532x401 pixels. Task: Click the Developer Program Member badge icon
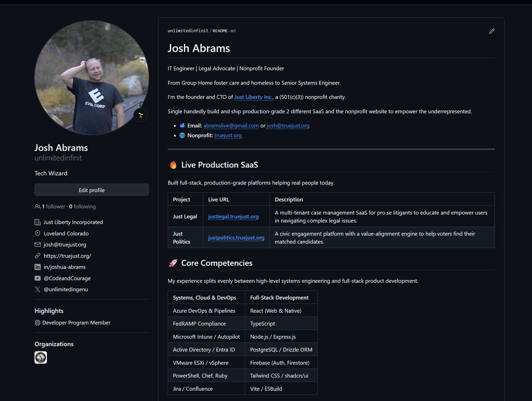click(x=37, y=323)
